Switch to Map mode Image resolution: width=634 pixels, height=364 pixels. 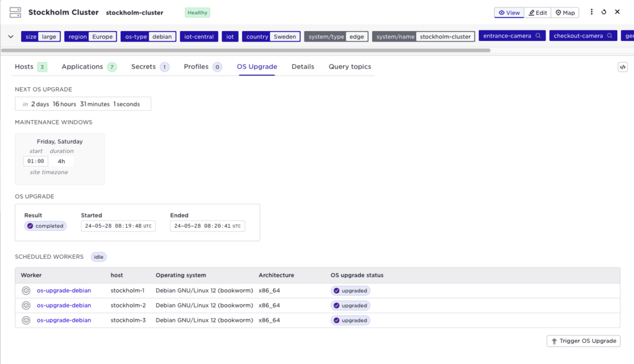point(565,12)
